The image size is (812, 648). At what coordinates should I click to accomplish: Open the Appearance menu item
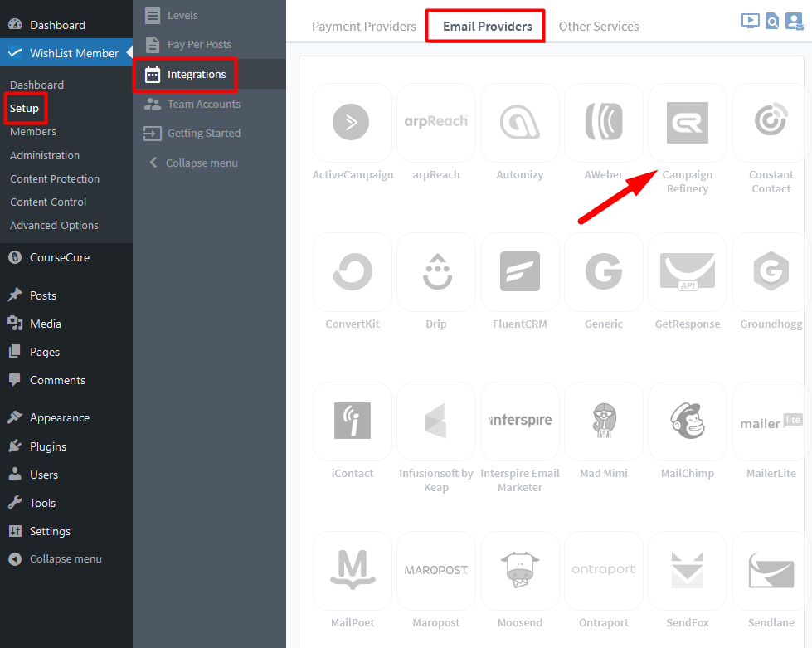click(x=66, y=417)
